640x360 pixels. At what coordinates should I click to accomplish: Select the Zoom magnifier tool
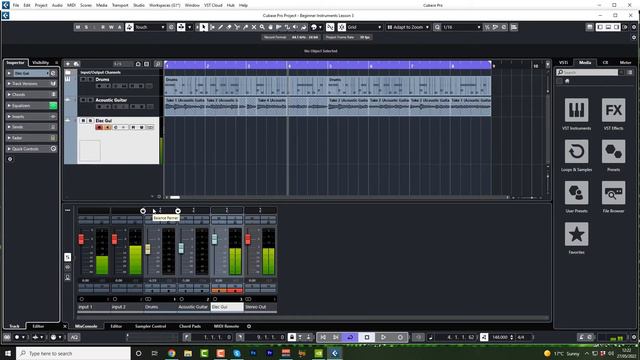click(262, 27)
